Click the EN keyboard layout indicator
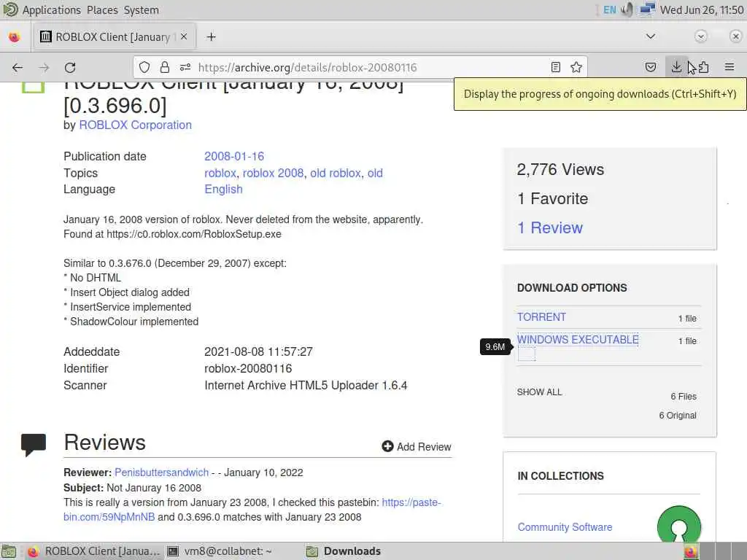747x560 pixels. click(x=609, y=10)
